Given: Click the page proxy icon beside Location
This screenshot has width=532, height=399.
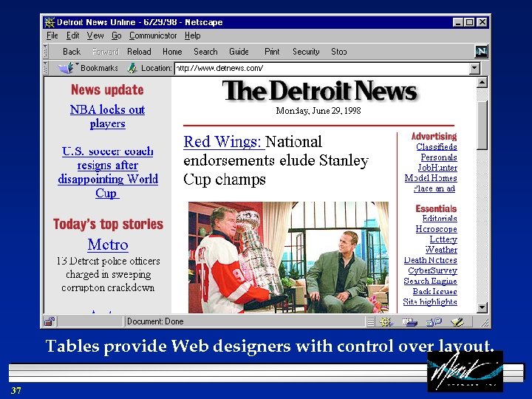Looking at the screenshot, I should pos(132,68).
